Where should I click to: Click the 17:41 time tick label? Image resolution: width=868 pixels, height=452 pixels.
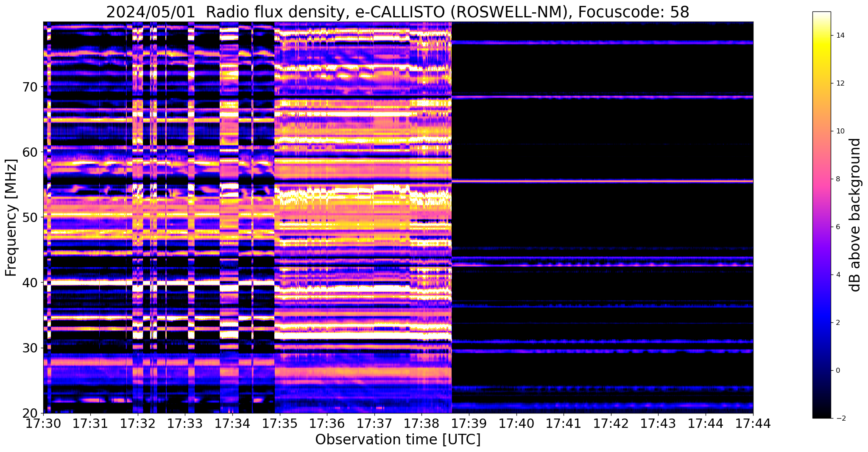(564, 423)
